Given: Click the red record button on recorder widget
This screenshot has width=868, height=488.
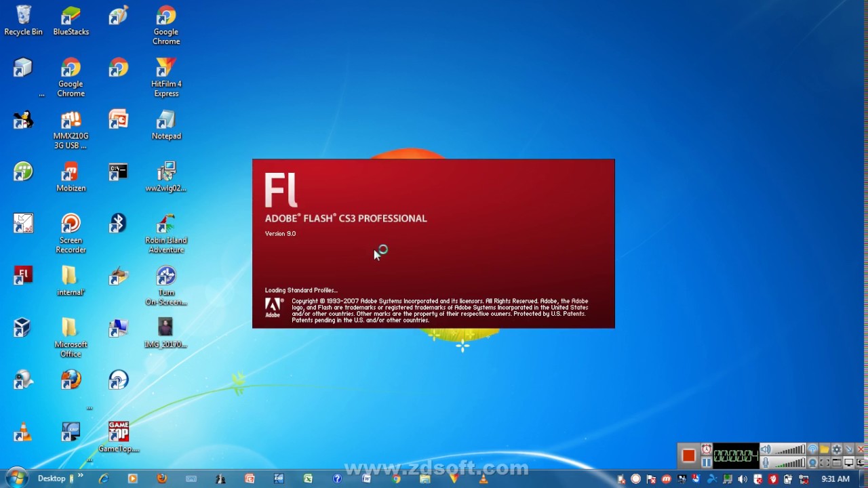Looking at the screenshot, I should click(688, 456).
